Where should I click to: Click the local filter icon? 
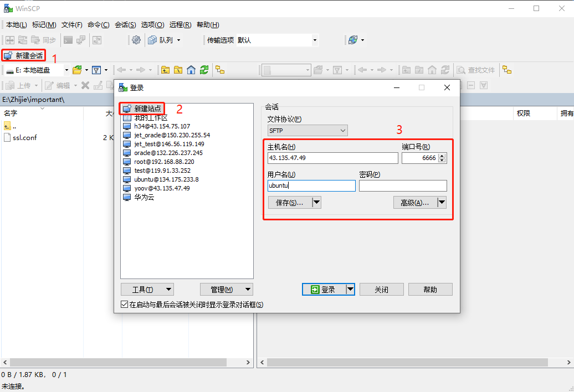pos(96,70)
